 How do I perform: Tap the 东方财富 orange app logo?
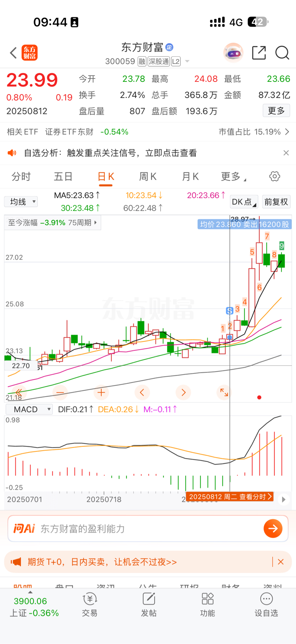[30, 53]
